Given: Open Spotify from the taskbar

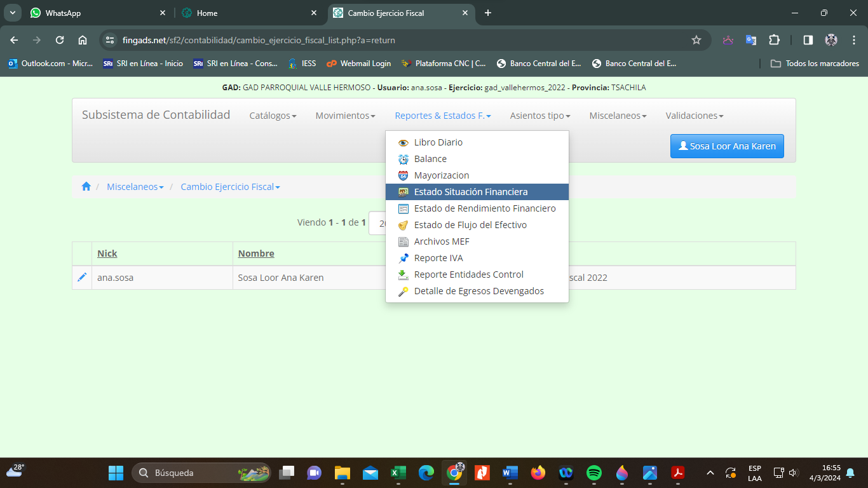Looking at the screenshot, I should (x=594, y=473).
